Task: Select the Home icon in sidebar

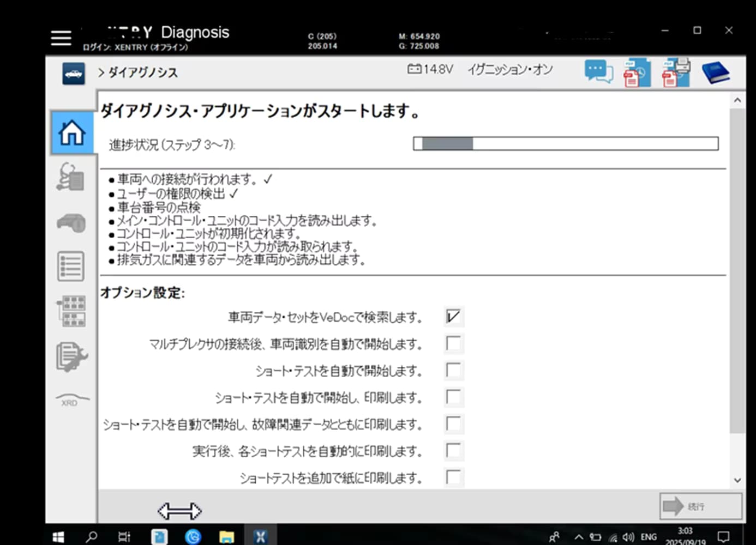Action: tap(72, 132)
